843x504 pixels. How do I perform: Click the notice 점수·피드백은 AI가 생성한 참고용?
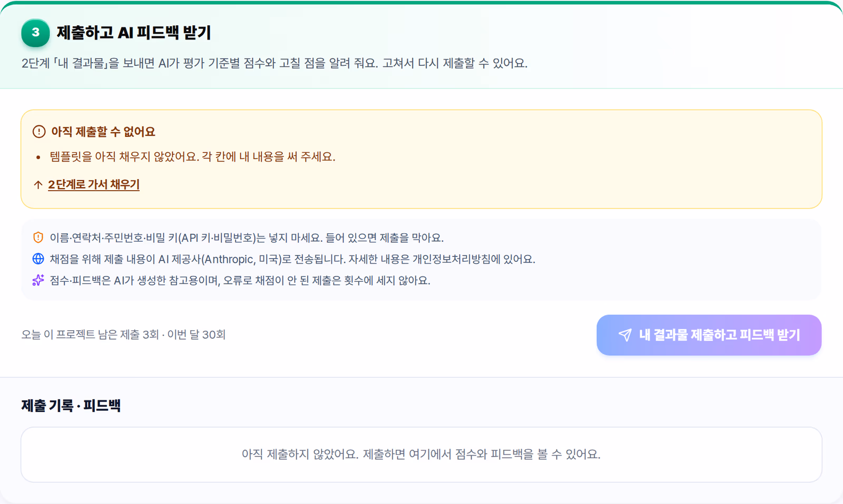click(x=240, y=281)
